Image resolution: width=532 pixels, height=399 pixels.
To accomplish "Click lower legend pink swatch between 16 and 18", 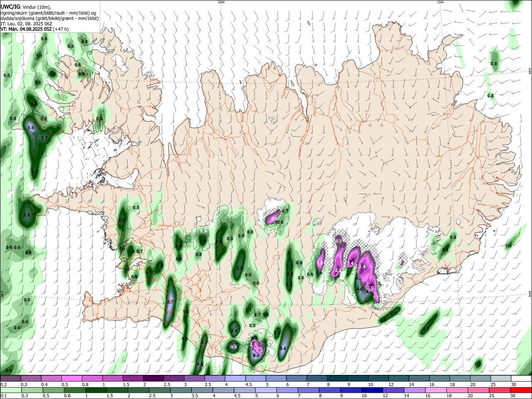I will [436, 390].
